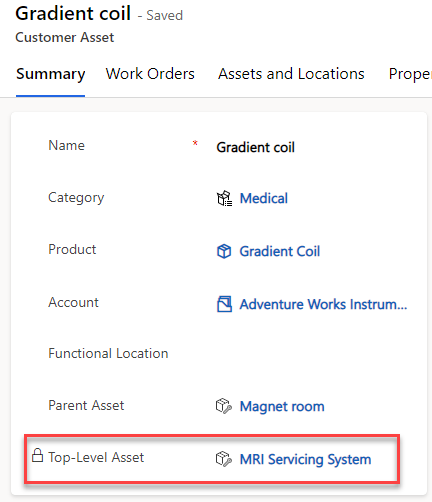Switch to the Summary tab
This screenshot has height=502, width=432.
click(x=51, y=74)
